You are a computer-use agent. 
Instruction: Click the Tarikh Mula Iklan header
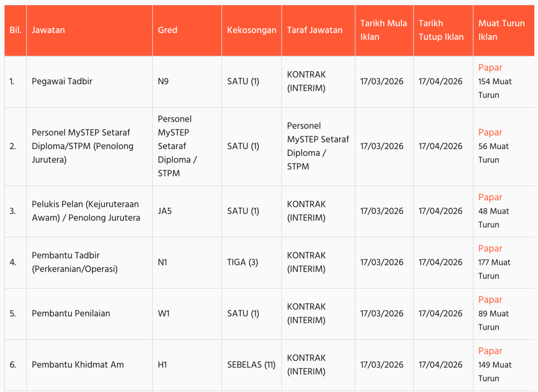pyautogui.click(x=384, y=30)
